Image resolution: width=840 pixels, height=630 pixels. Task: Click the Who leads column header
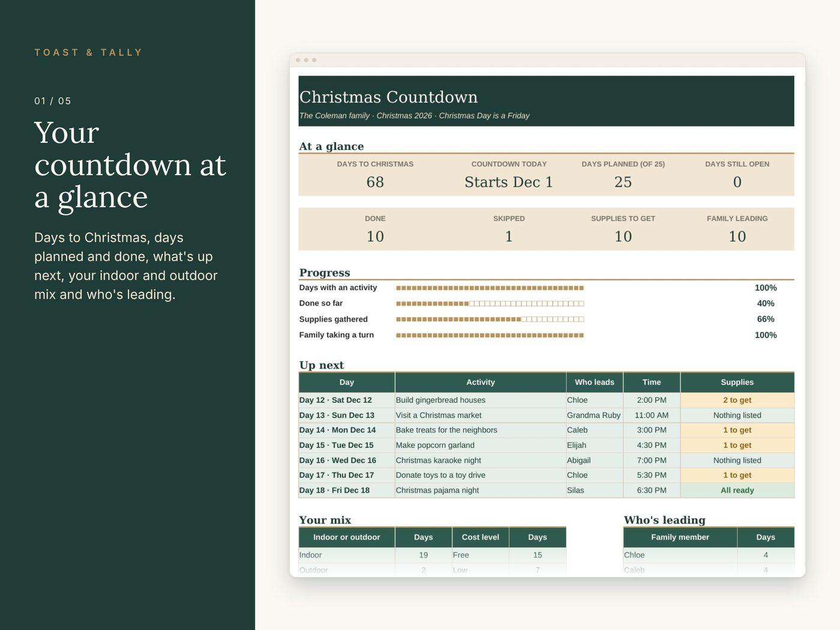pos(595,382)
